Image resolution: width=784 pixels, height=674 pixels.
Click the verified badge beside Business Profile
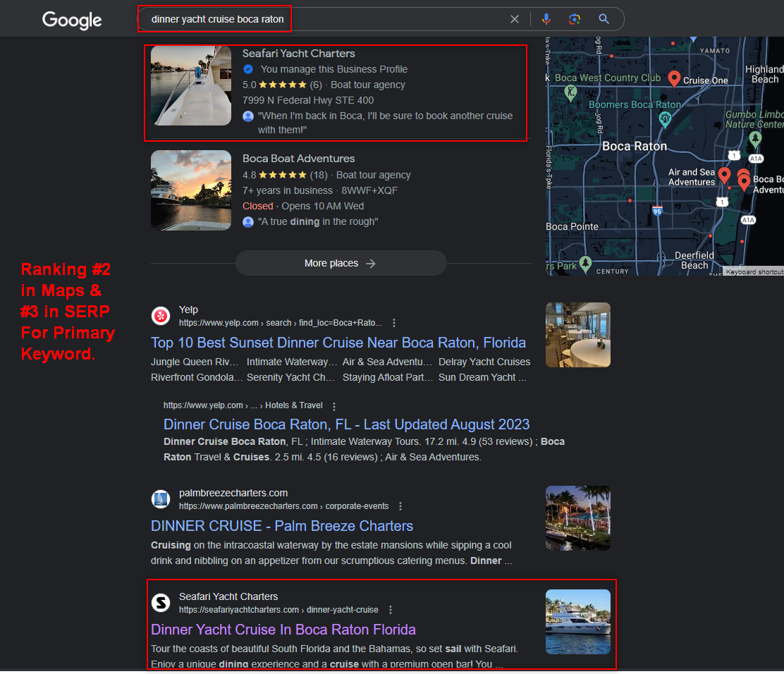(248, 69)
